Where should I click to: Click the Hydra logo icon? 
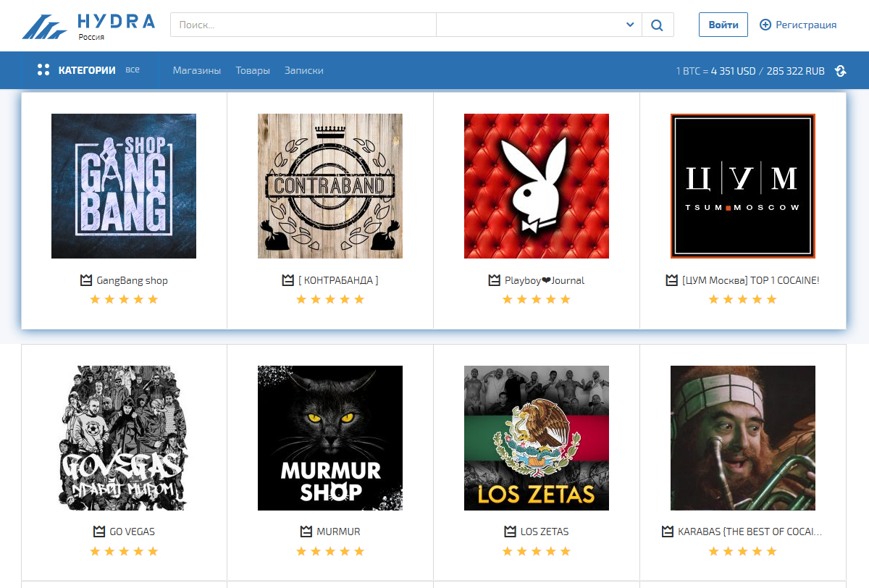[x=45, y=28]
